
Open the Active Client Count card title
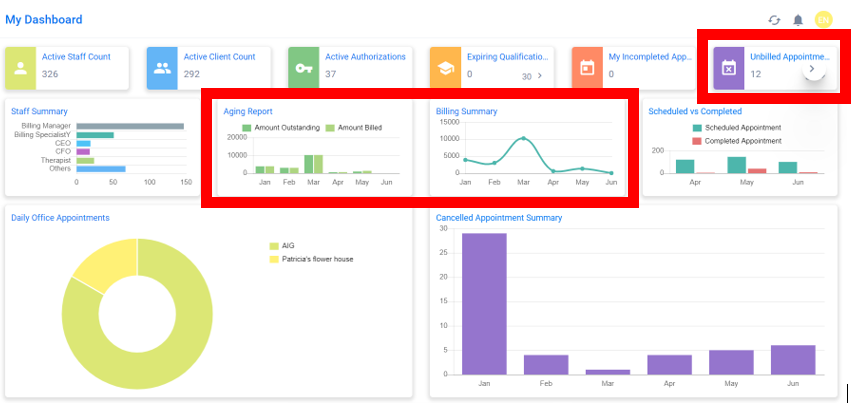pyautogui.click(x=219, y=56)
